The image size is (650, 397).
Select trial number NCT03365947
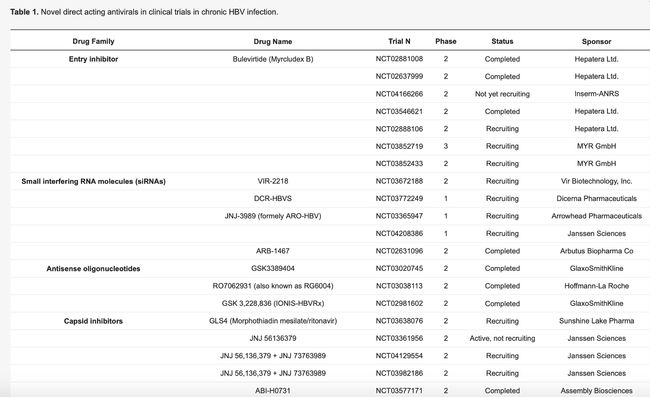(x=399, y=216)
